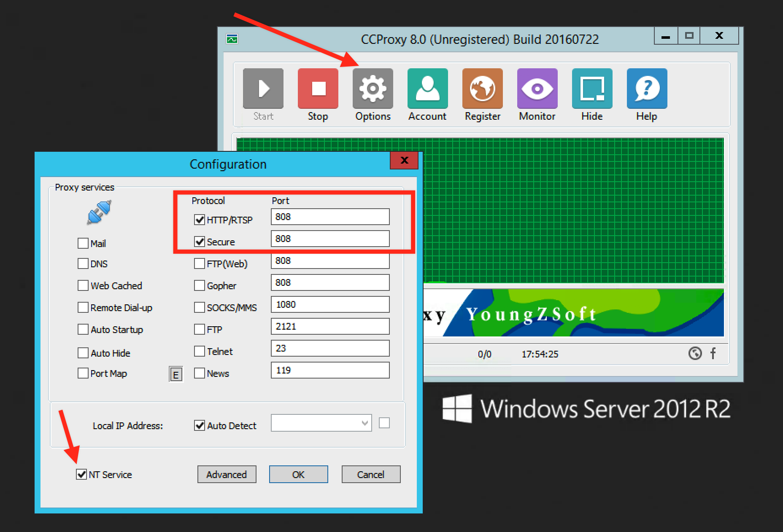Enable the FTP(Web) checkbox
783x532 pixels.
[199, 263]
